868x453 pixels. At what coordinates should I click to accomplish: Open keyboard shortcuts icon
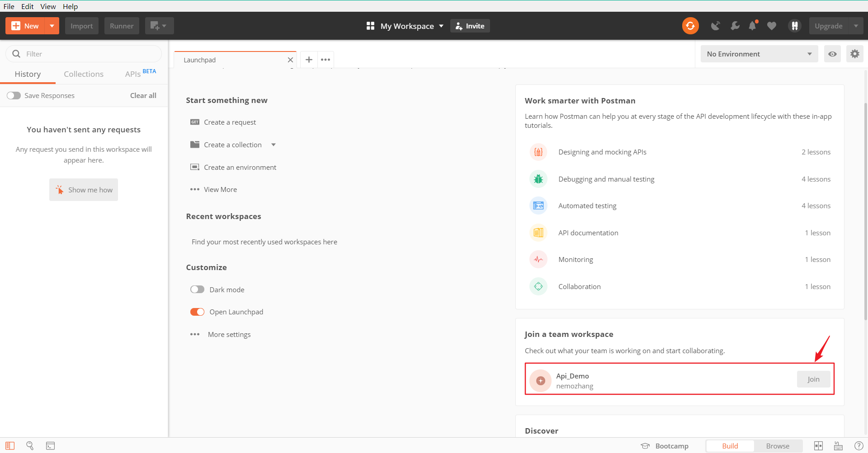click(838, 446)
